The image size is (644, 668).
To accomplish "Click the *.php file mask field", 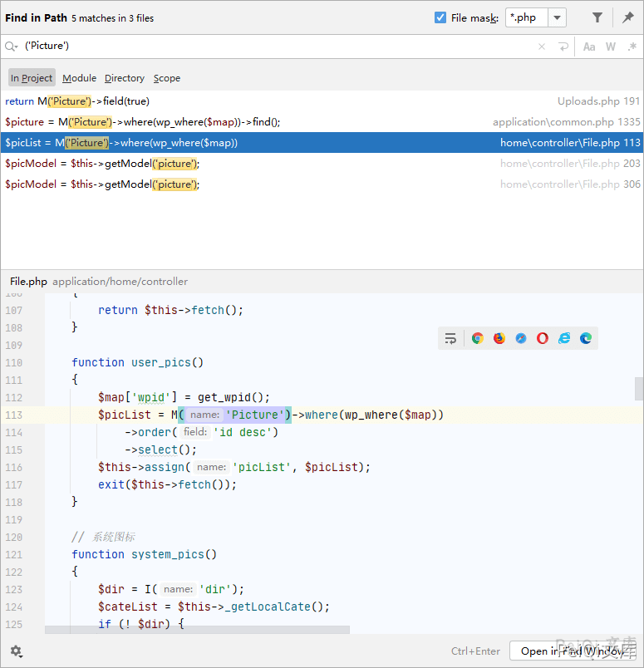I will coord(526,18).
